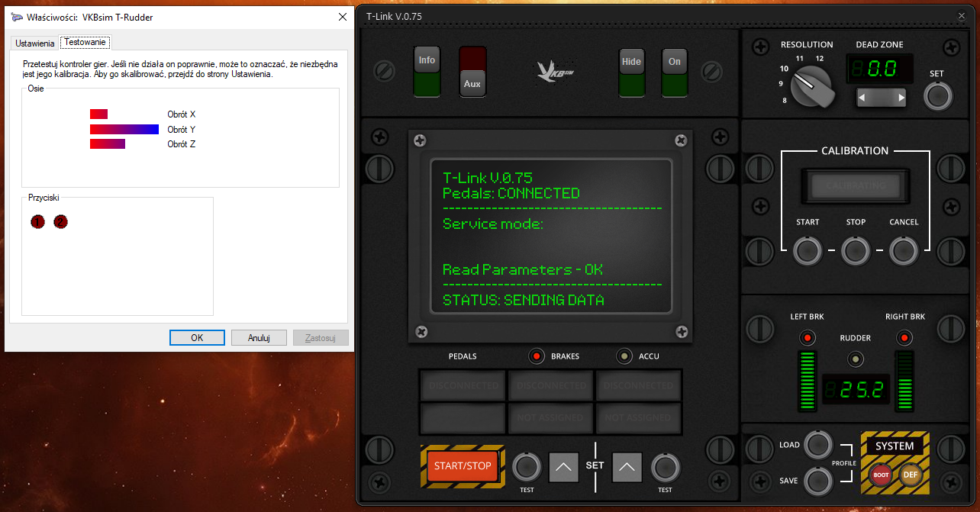Image resolution: width=980 pixels, height=512 pixels.
Task: Click the 'Pedals: CONNECTED' screen text
Action: pyautogui.click(x=511, y=193)
